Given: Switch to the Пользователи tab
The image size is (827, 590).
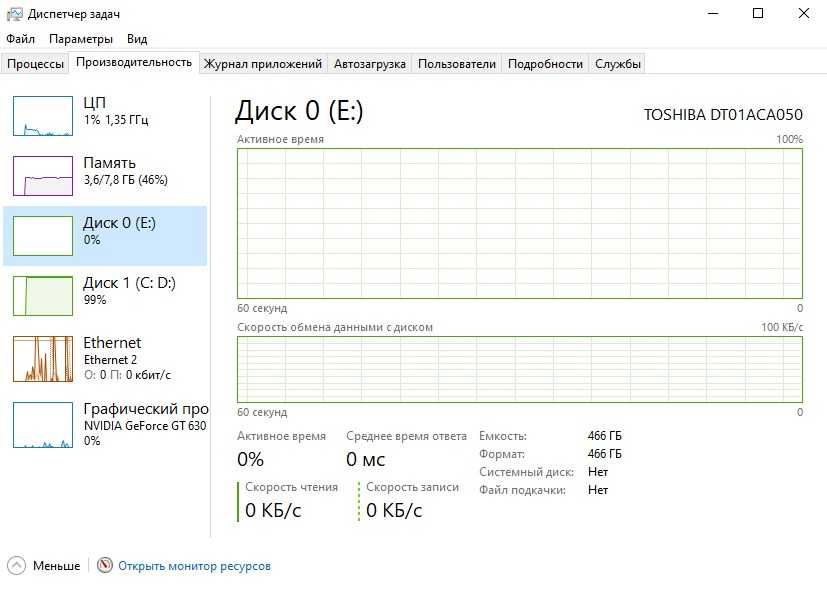Looking at the screenshot, I should coord(457,64).
